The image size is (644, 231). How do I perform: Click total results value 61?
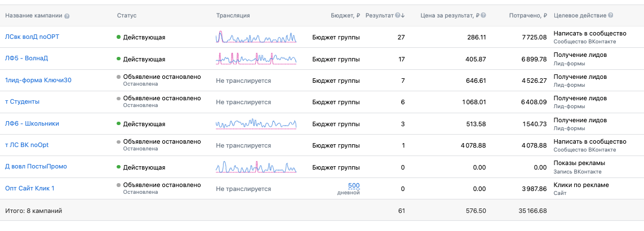coord(402,211)
